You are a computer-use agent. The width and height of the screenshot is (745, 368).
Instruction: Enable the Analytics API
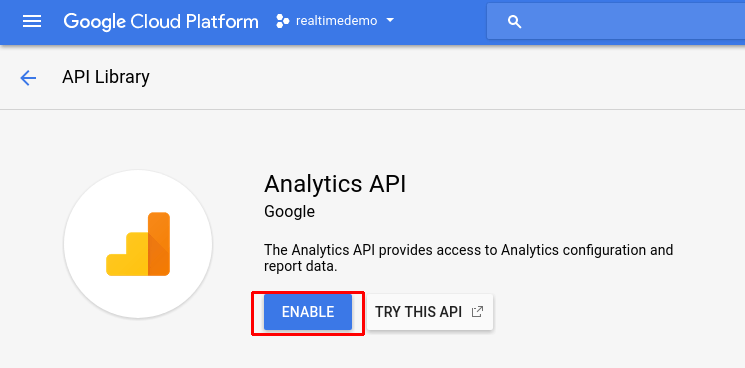308,312
